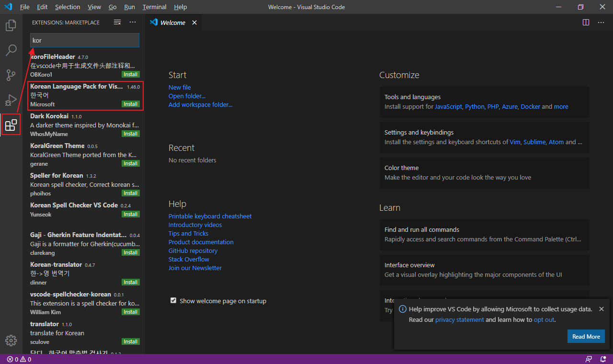Install vscode-spellchecker-korean extension
613x364 pixels.
point(131,312)
